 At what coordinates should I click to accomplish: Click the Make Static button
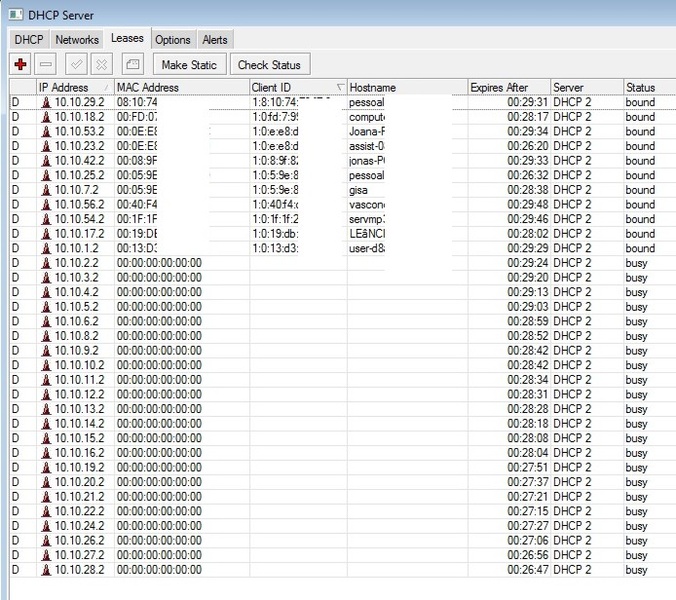click(x=189, y=65)
